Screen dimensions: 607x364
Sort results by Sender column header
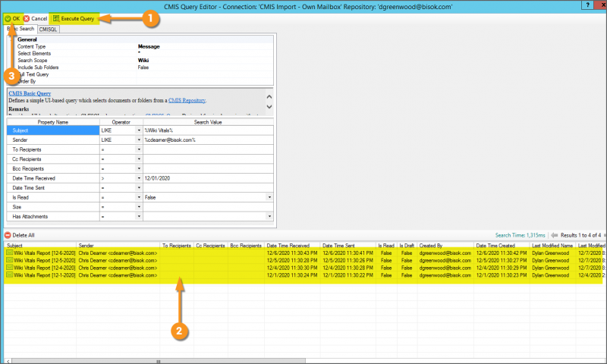click(x=118, y=246)
